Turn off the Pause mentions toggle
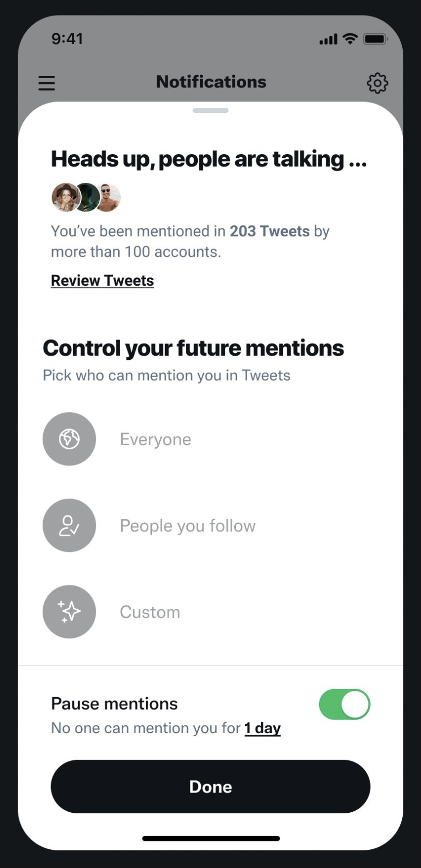Viewport: 421px width, 868px height. point(345,705)
